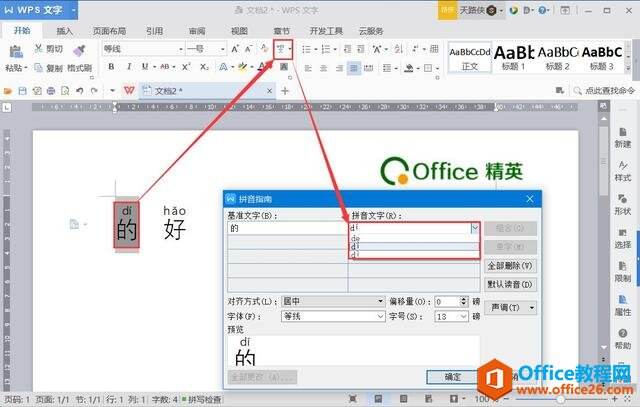The image size is (640, 407).
Task: Apply the 标题 1 style
Action: (513, 58)
